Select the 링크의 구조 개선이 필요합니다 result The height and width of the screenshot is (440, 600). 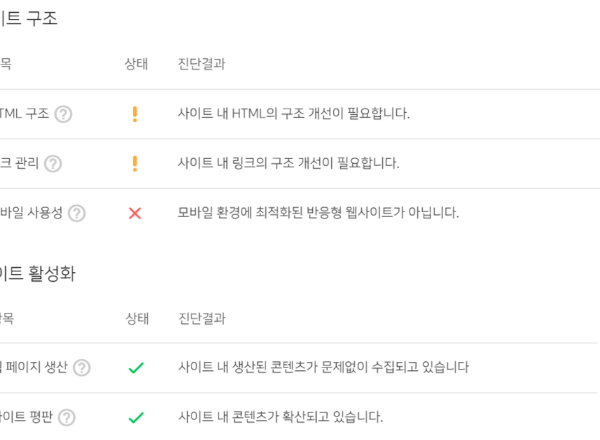[x=288, y=163]
